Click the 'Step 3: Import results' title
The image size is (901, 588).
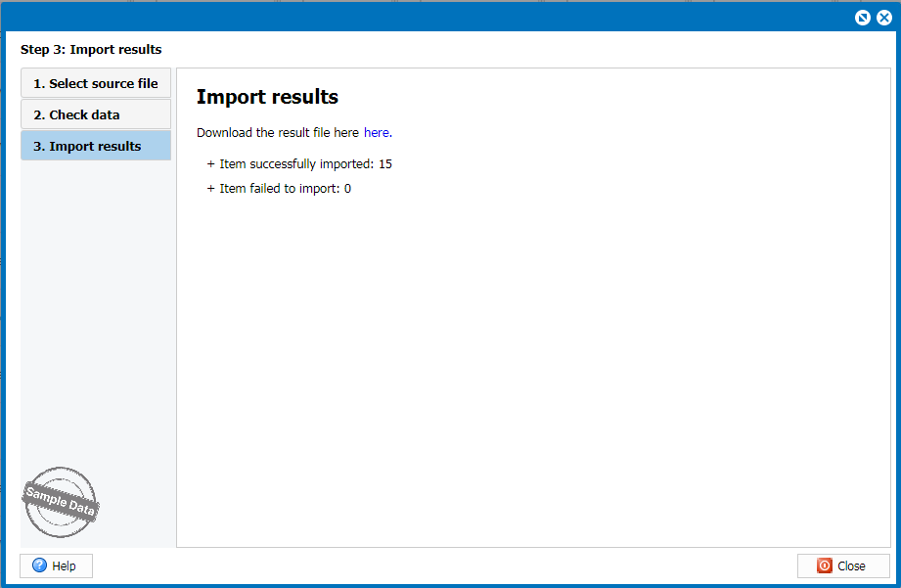91,49
